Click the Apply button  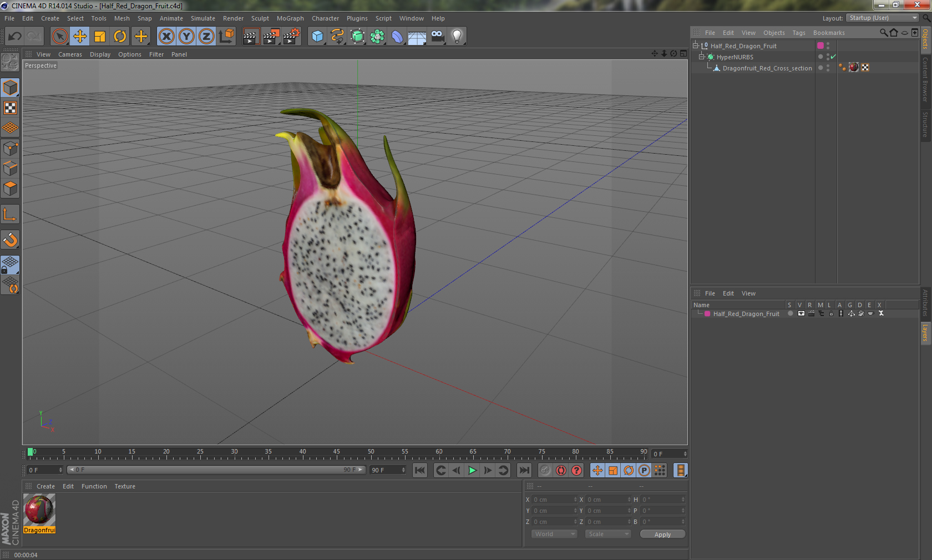[662, 534]
